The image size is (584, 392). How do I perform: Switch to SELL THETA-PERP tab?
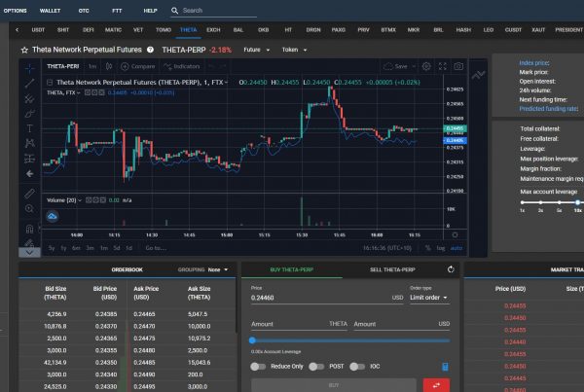click(392, 269)
